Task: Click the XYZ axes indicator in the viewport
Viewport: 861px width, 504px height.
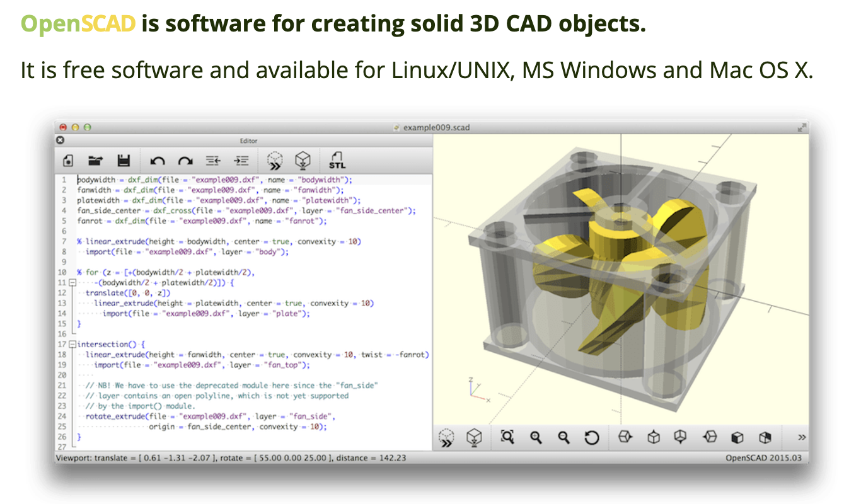Action: coord(480,391)
